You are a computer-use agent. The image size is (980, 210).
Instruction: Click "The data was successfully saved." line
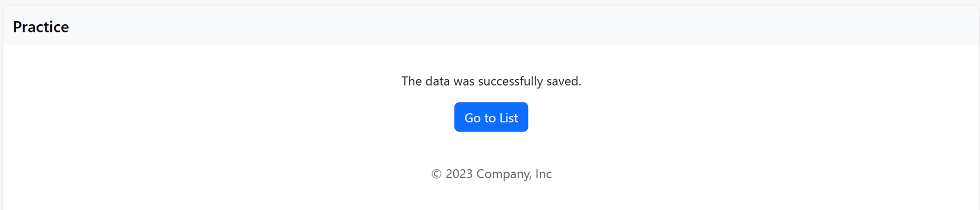(491, 81)
